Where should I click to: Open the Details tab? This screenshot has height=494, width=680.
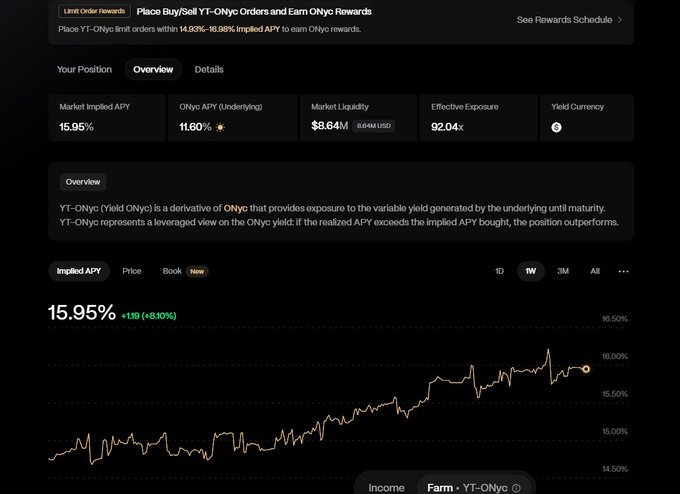[x=209, y=69]
